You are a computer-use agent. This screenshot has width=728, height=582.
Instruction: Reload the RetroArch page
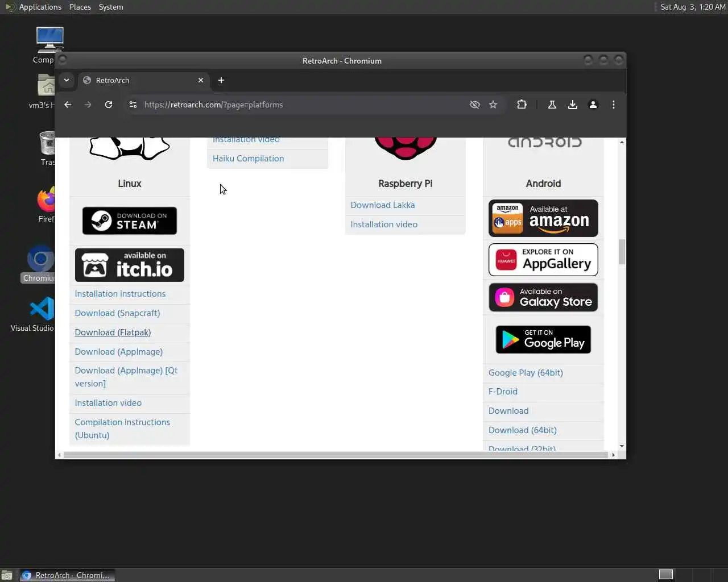109,105
